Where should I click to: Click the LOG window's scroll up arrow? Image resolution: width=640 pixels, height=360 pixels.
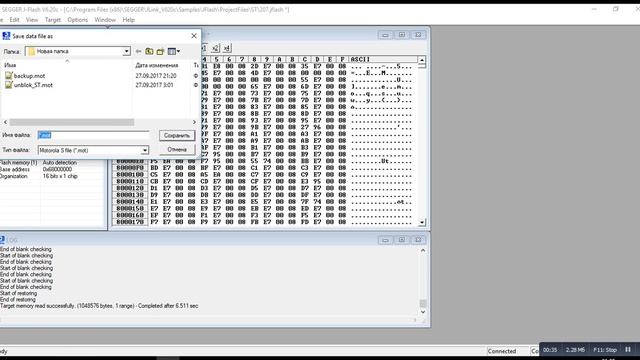pyautogui.click(x=423, y=251)
